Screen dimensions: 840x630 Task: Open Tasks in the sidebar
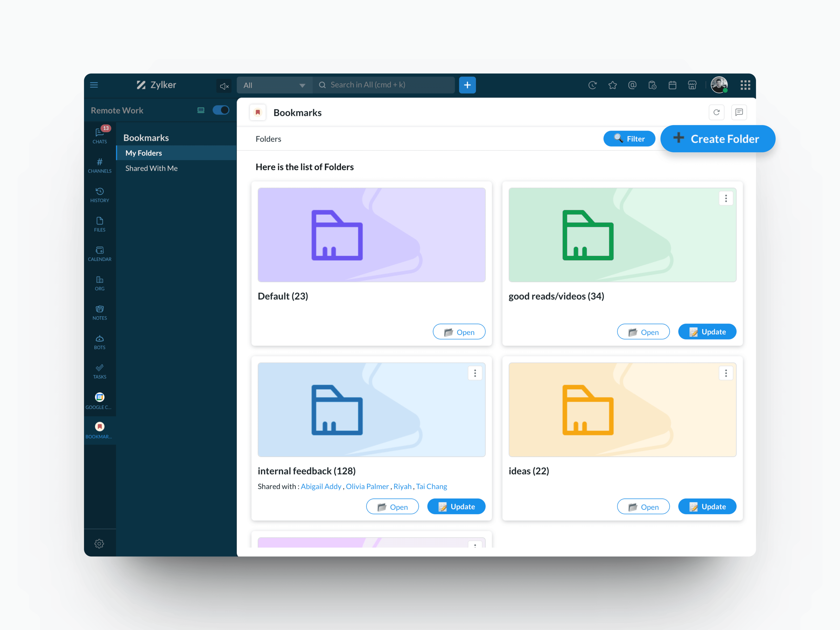pyautogui.click(x=99, y=372)
